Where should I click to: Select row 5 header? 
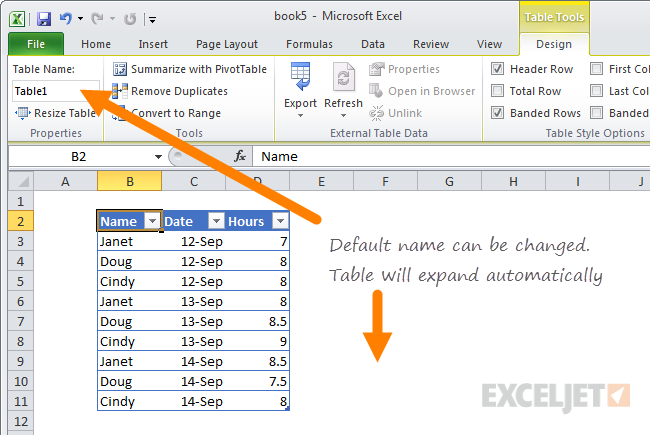(x=21, y=282)
